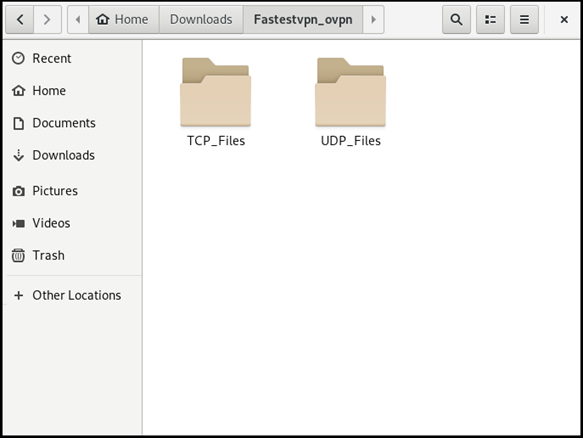Go to the Downloads path segment
Image resolution: width=583 pixels, height=438 pixels.
[x=201, y=19]
